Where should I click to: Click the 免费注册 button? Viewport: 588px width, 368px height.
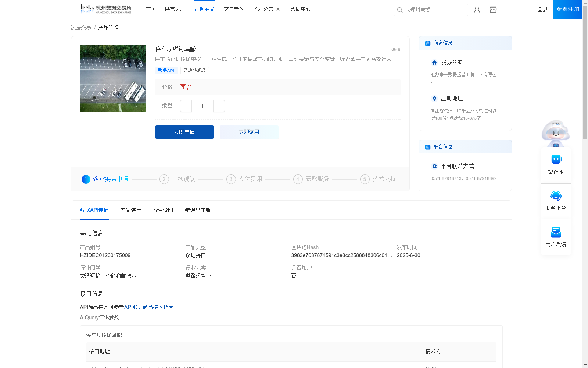click(568, 10)
